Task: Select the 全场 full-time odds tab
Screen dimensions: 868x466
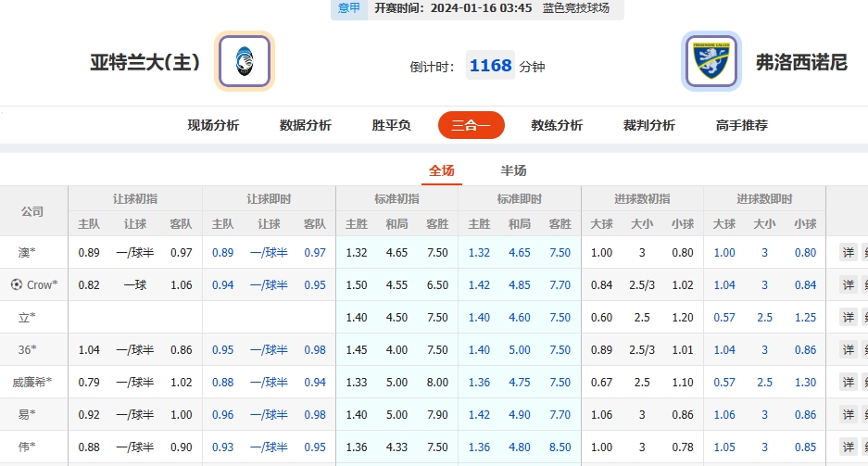Action: pos(442,170)
